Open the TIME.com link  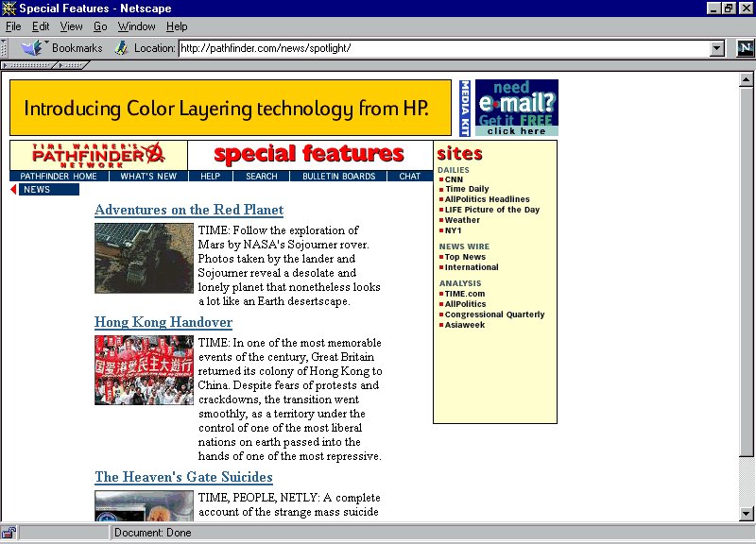coord(465,294)
